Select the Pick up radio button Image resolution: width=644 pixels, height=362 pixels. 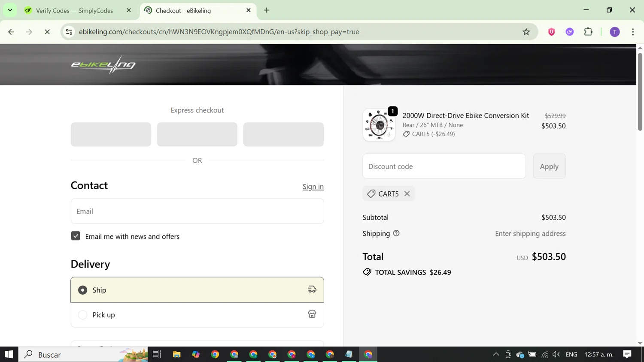tap(82, 315)
